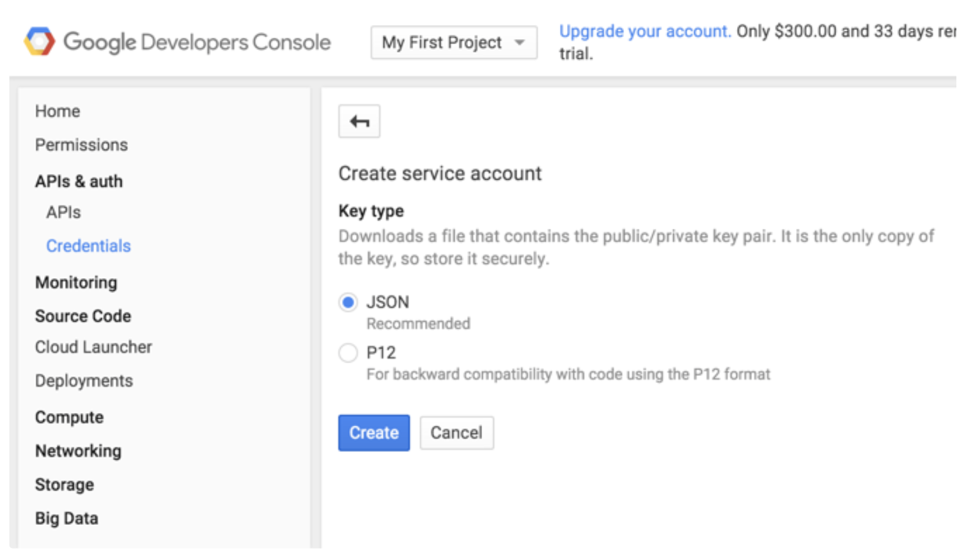Go to Deployments in the sidebar
This screenshot has width=973, height=560.
pyautogui.click(x=84, y=381)
